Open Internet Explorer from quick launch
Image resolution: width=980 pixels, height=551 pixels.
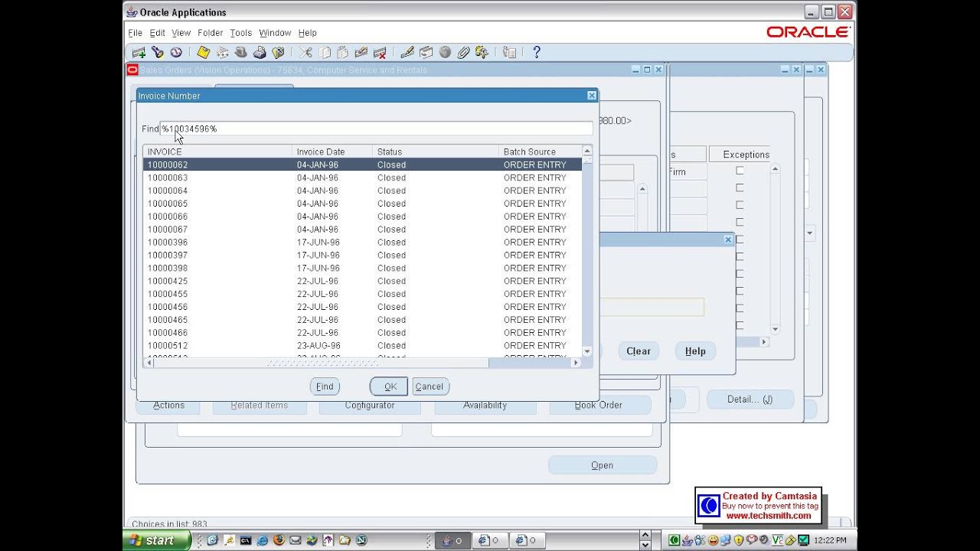(262, 540)
